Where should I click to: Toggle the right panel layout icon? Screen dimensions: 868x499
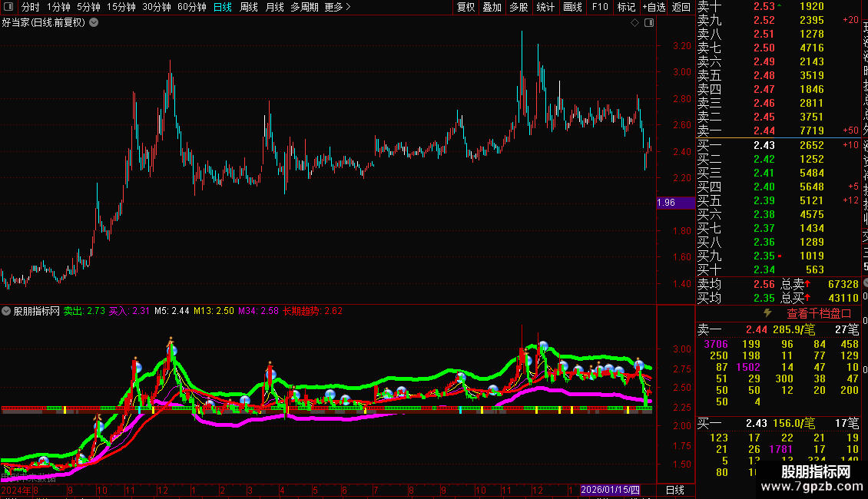649,23
